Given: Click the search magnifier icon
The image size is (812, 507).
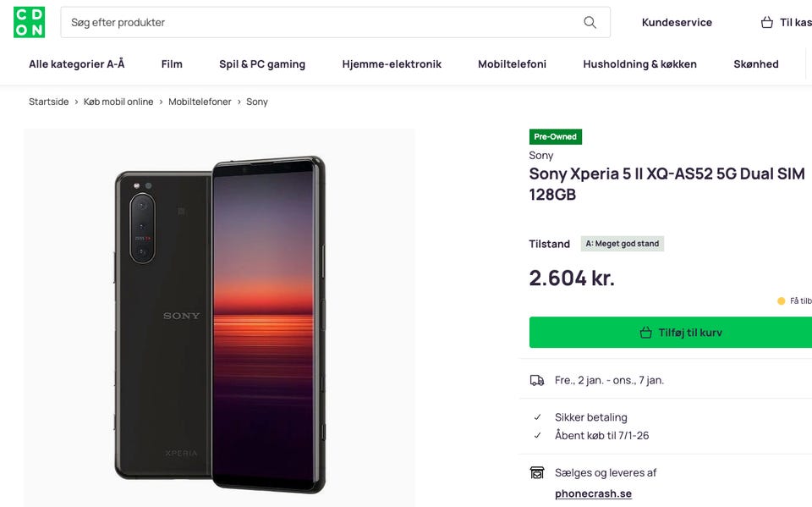Looking at the screenshot, I should (590, 23).
